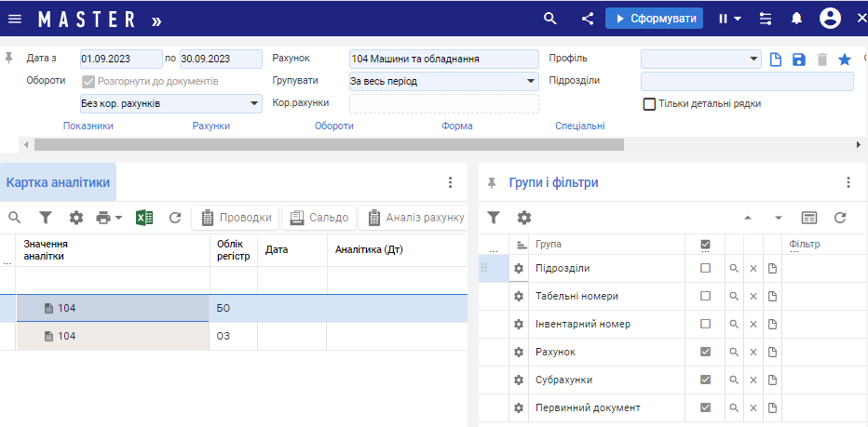
Task: Expand the Групувати period dropdown
Action: [531, 81]
